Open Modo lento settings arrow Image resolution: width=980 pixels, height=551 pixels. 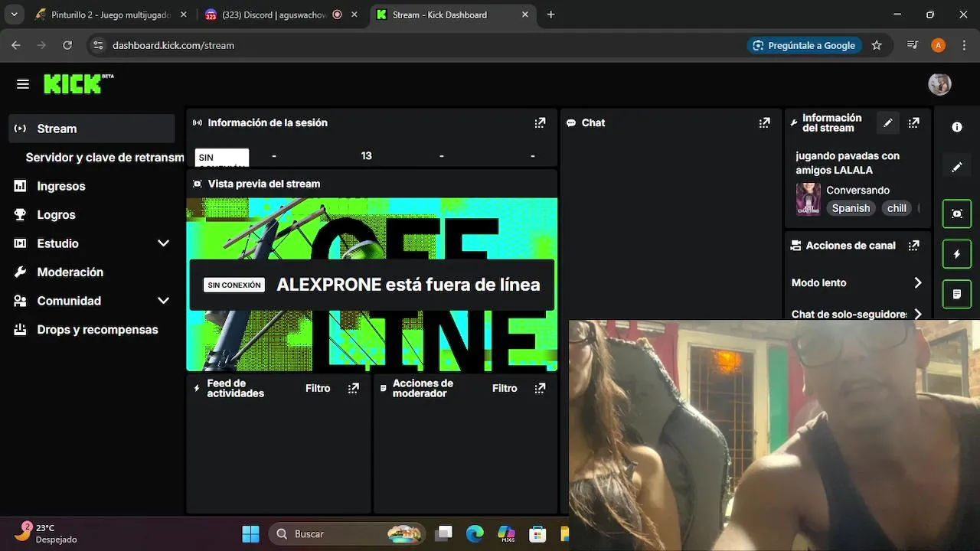(917, 282)
